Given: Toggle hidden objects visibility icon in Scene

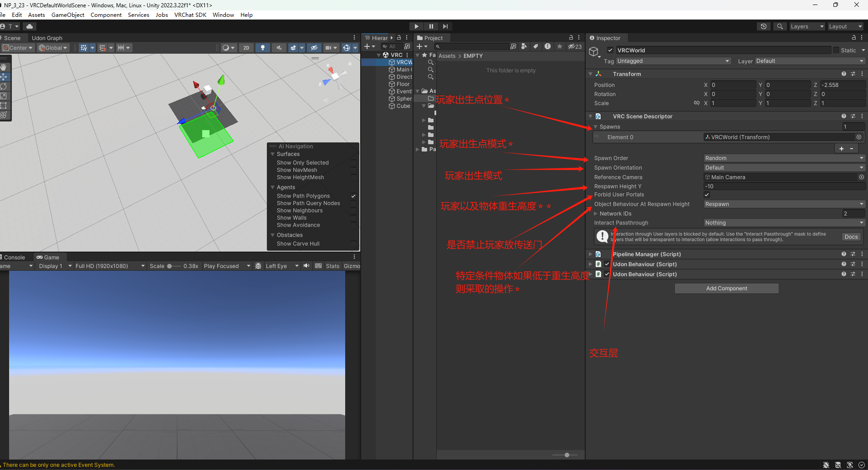Looking at the screenshot, I should coord(314,48).
